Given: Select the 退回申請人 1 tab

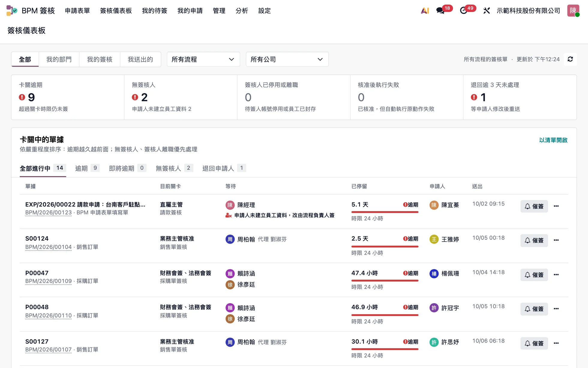Looking at the screenshot, I should click(224, 168).
